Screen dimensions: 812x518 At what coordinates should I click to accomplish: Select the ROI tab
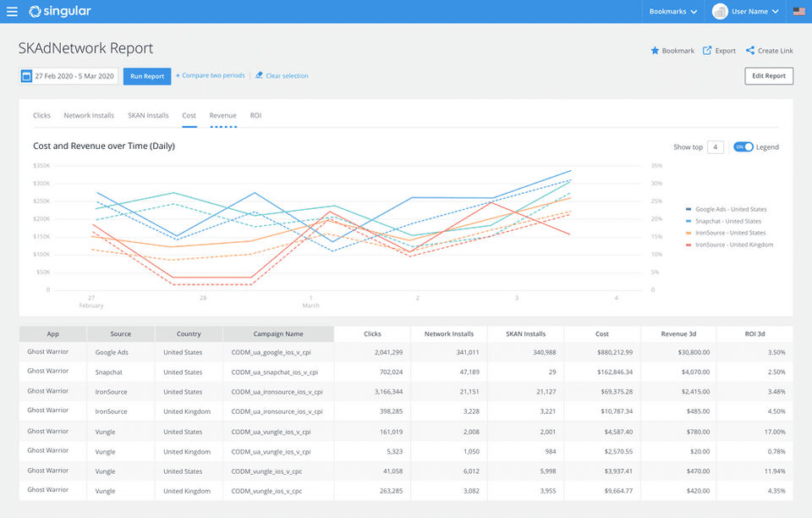click(x=255, y=115)
